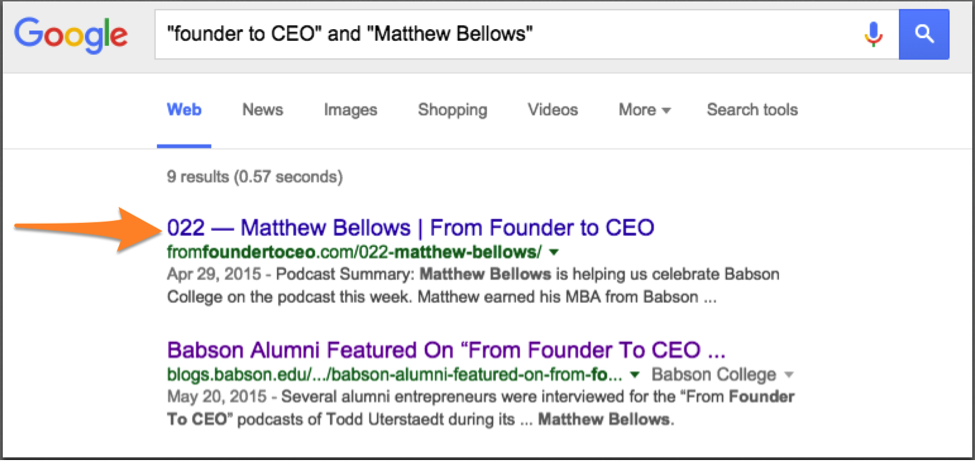Expand the More dropdown menu
The height and width of the screenshot is (461, 975).
pyautogui.click(x=644, y=110)
